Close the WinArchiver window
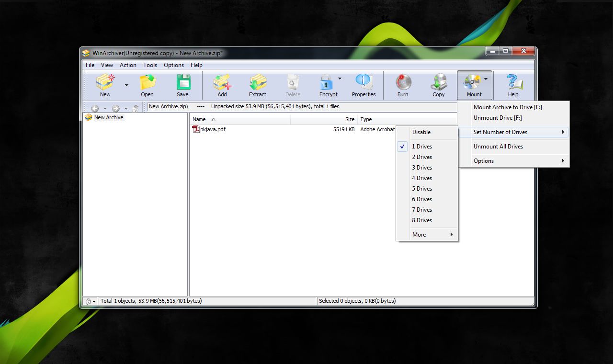Viewport: 613px width, 364px height. point(523,51)
